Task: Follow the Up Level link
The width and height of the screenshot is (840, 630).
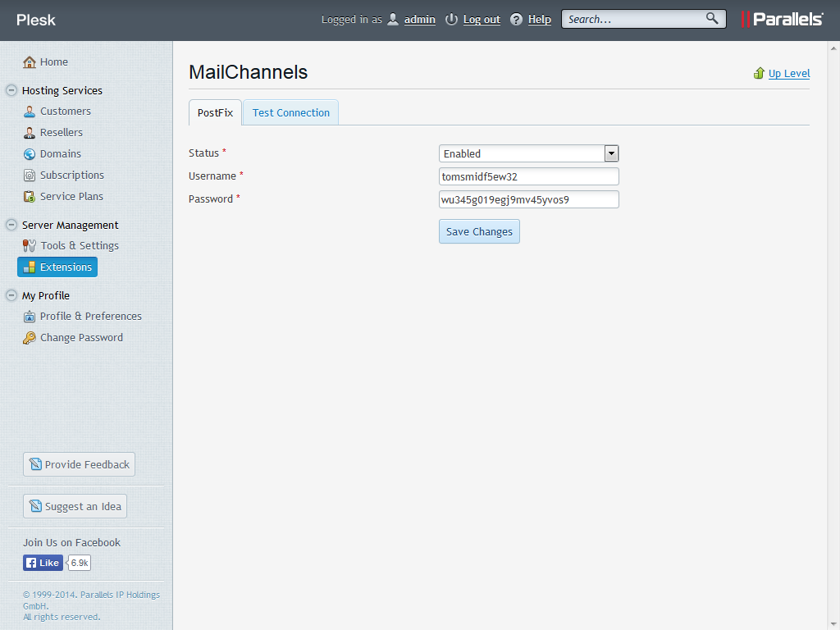Action: click(789, 73)
